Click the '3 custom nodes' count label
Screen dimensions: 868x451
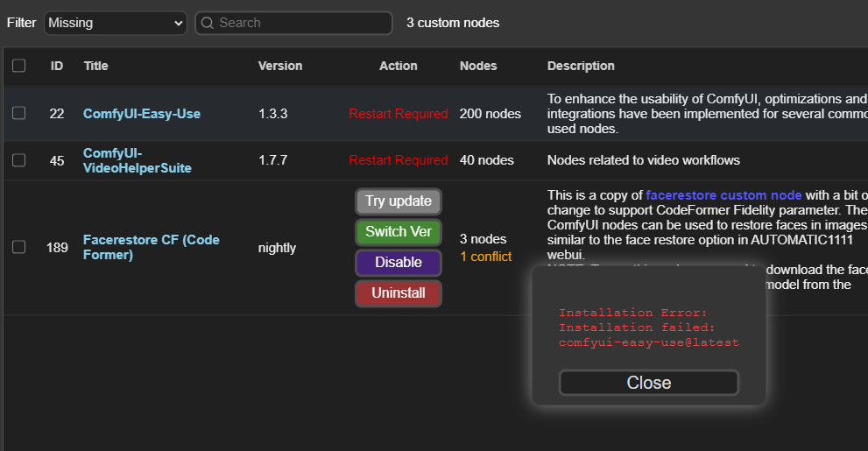click(453, 23)
